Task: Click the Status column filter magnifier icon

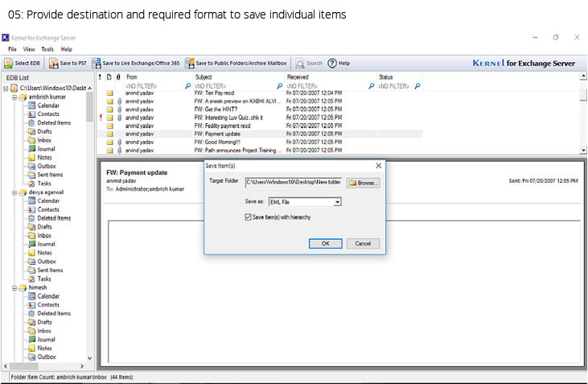Action: [x=417, y=86]
